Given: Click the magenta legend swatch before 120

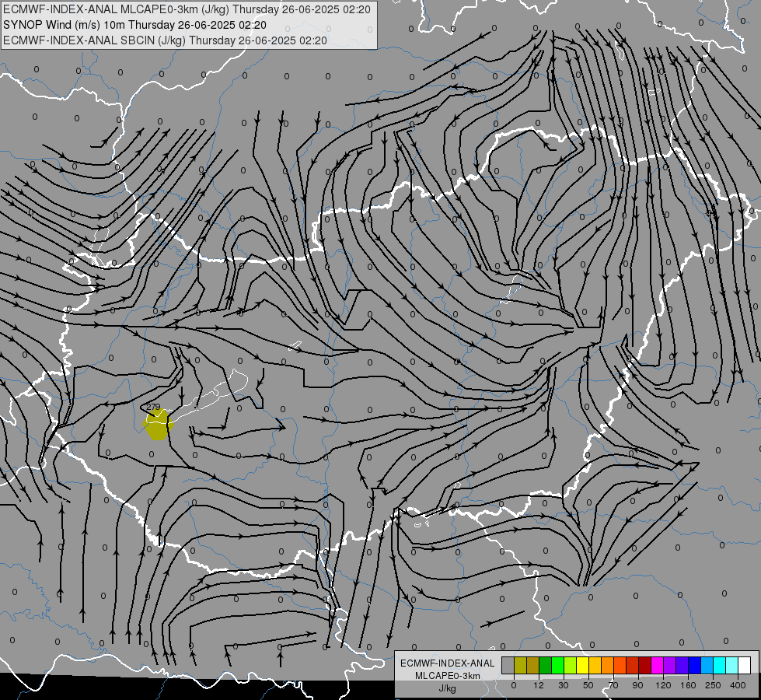Looking at the screenshot, I should pos(657,665).
